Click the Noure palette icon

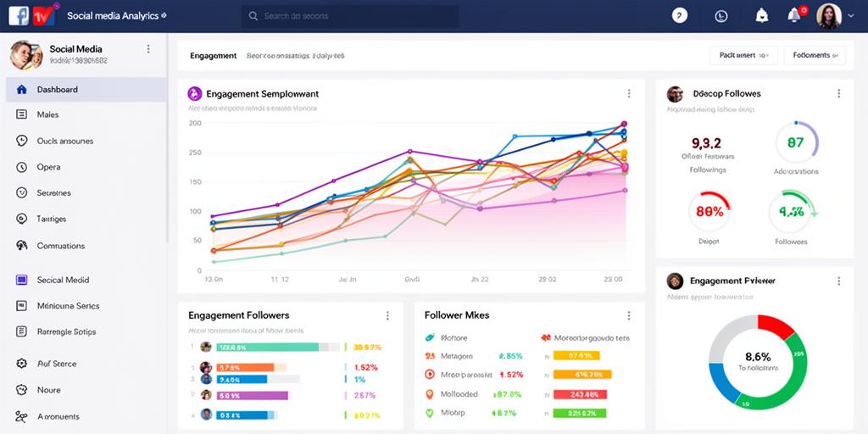pyautogui.click(x=21, y=390)
